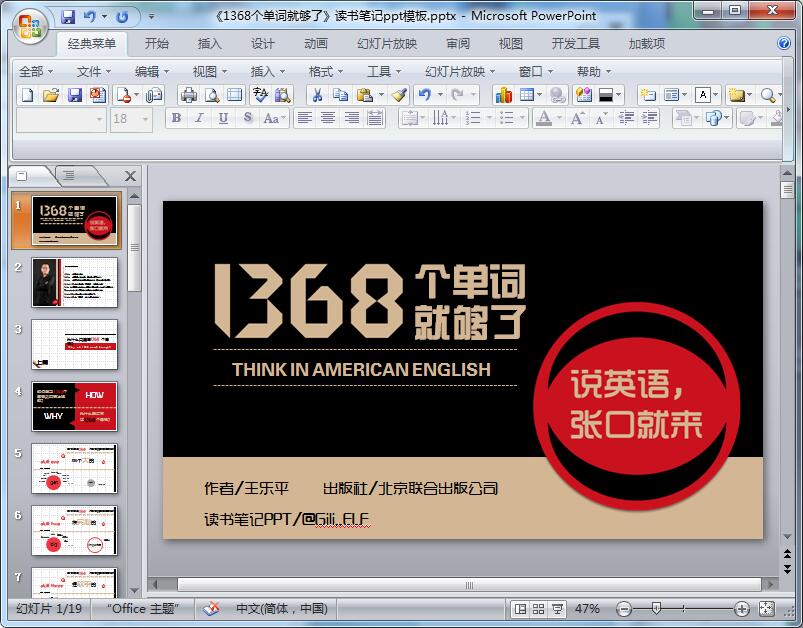This screenshot has width=803, height=628.
Task: Expand the Undo history dropdown arrow
Action: pyautogui.click(x=440, y=95)
